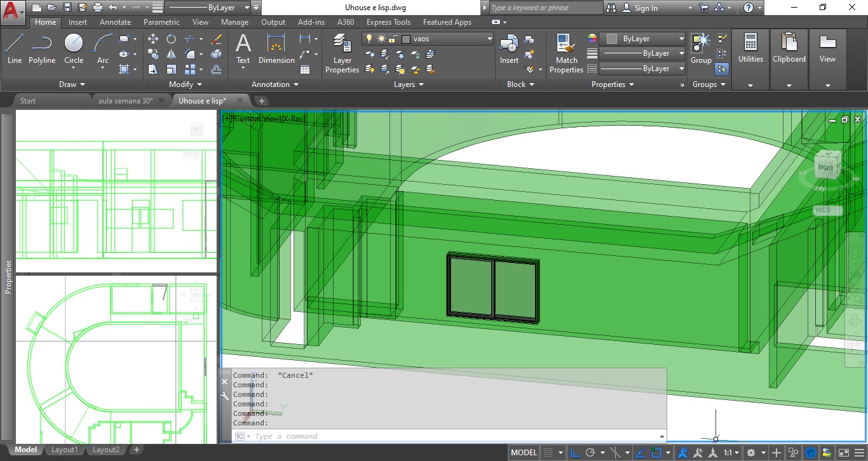This screenshot has width=868, height=461.
Task: Toggle Group selection on/off button
Action: [x=722, y=69]
